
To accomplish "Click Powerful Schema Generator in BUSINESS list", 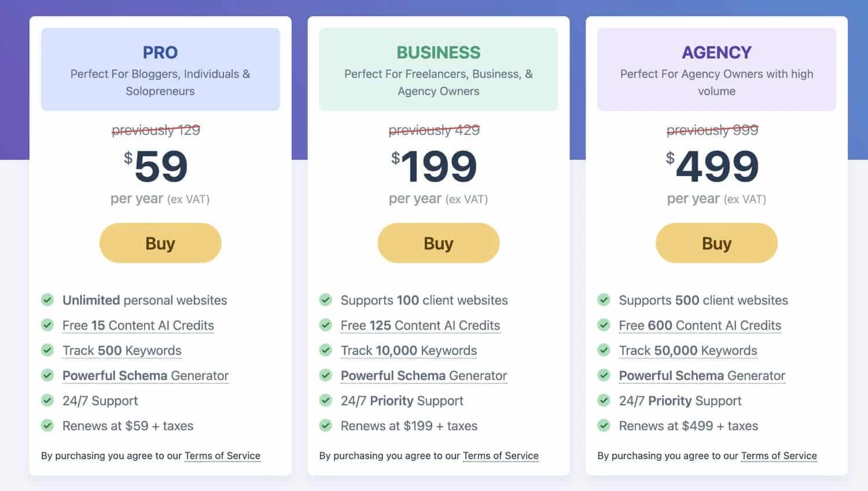I will tap(424, 376).
